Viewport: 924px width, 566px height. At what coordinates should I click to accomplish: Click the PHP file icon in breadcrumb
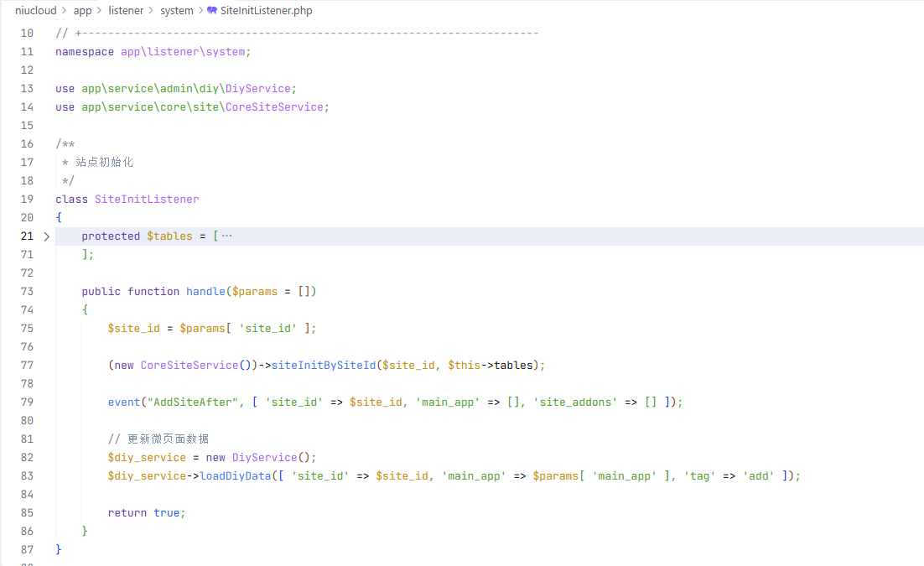click(212, 11)
